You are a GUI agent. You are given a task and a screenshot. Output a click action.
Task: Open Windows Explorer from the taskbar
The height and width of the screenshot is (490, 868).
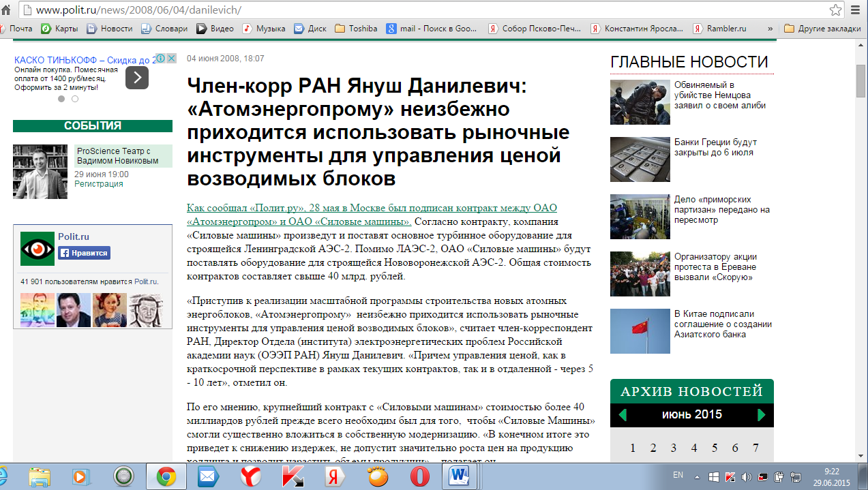point(40,476)
